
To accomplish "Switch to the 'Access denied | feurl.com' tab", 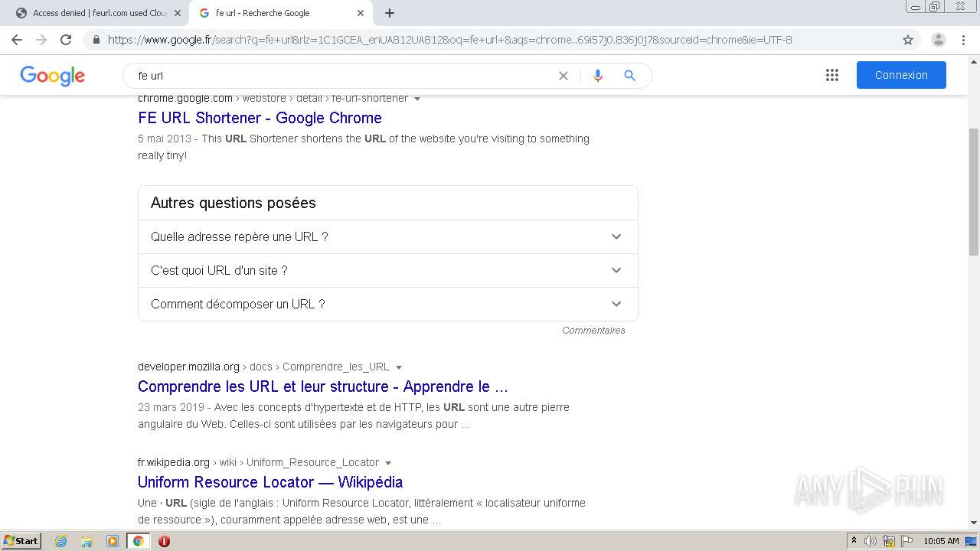I will click(96, 13).
